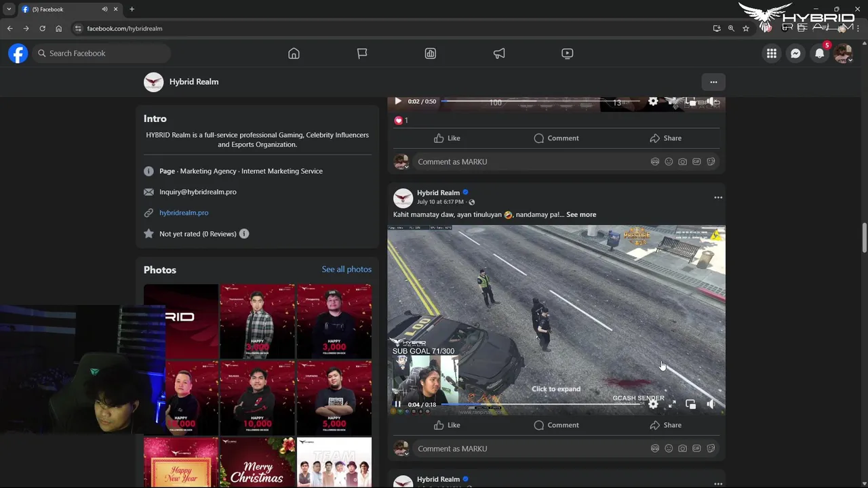
Task: Click the Search Facebook field
Action: click(100, 54)
